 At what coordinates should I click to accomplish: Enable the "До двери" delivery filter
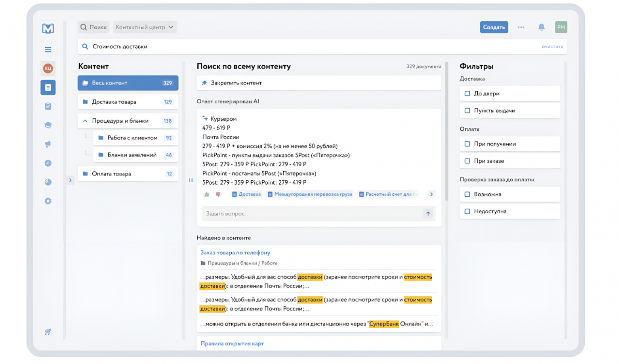(x=467, y=94)
